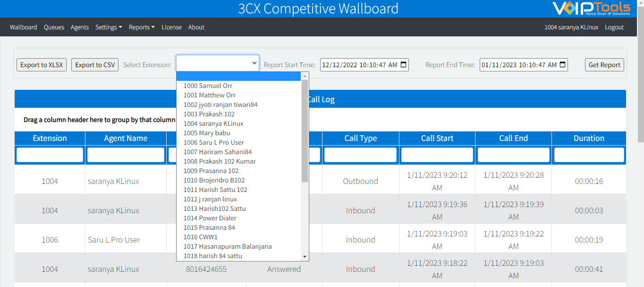Viewport: 644px width, 287px height.
Task: Click the Agent Name column filter box
Action: tap(126, 155)
